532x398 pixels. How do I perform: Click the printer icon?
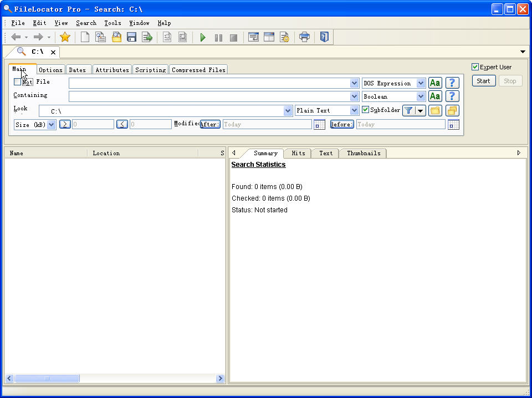click(304, 37)
